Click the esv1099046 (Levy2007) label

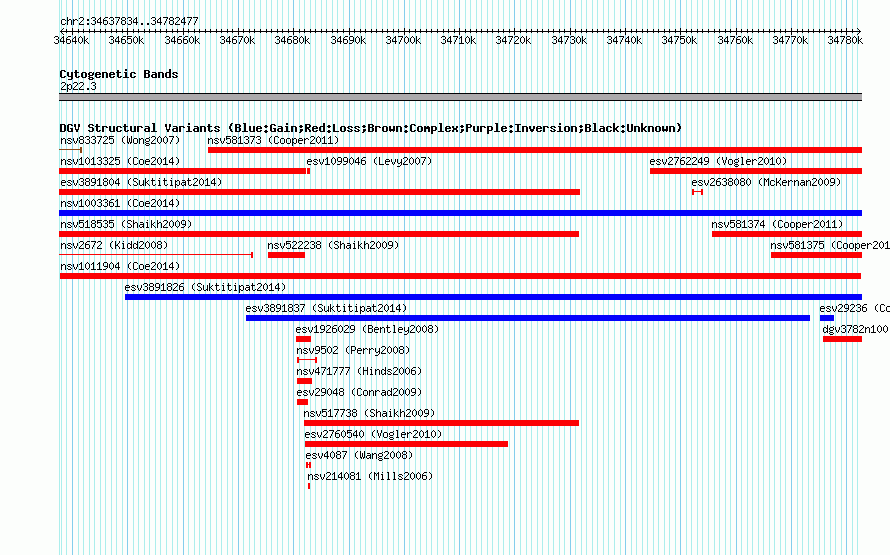point(369,161)
